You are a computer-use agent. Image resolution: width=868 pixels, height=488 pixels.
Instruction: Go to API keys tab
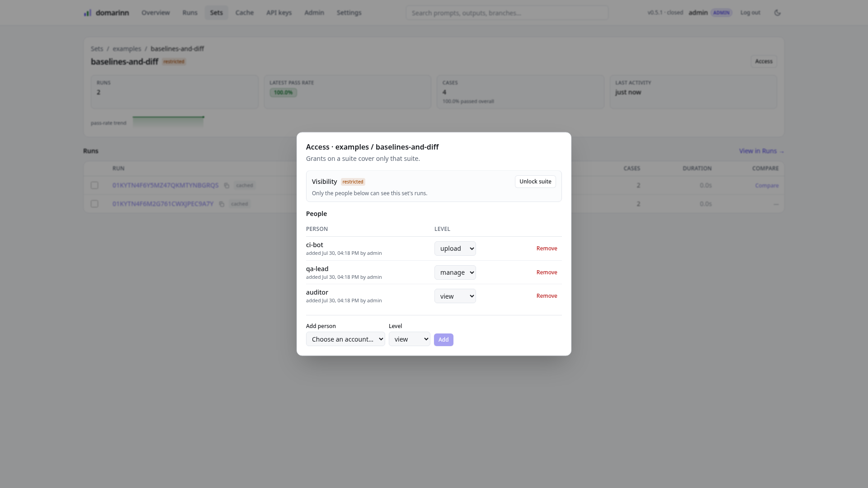(x=279, y=13)
